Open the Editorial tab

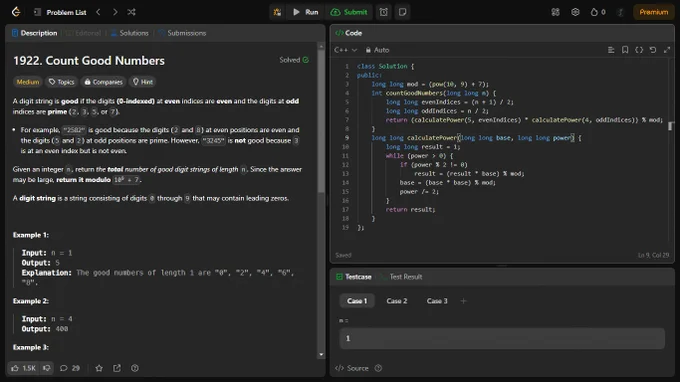coord(82,33)
